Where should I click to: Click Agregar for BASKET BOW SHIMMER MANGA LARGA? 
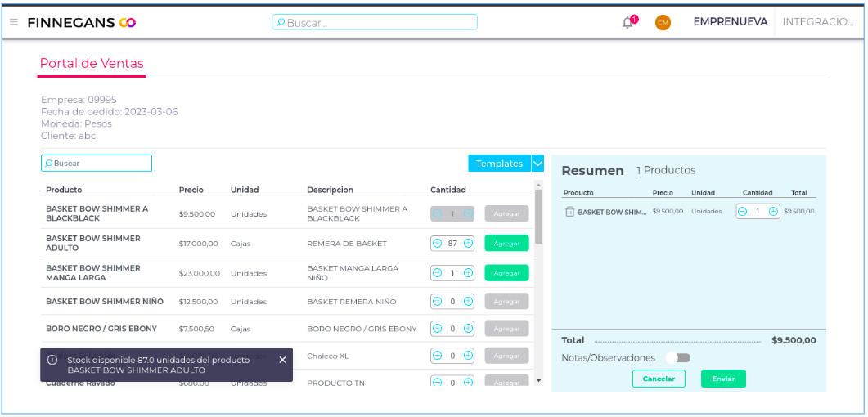[x=506, y=273]
